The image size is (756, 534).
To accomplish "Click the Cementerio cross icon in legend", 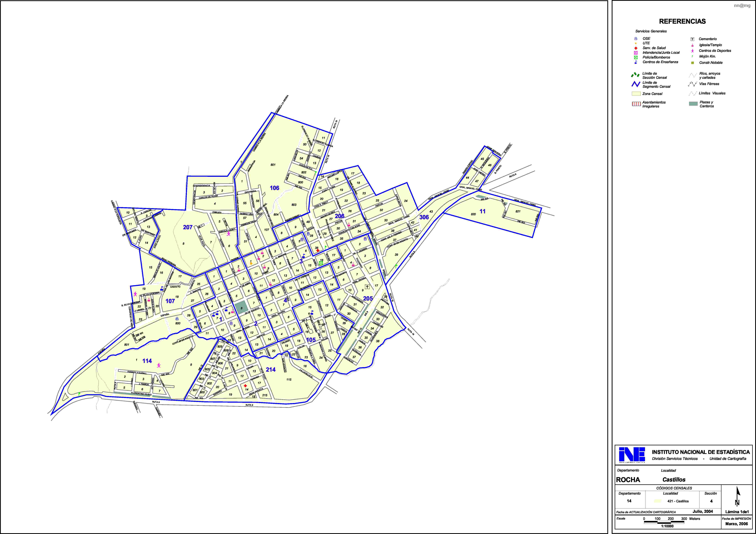I will [692, 39].
